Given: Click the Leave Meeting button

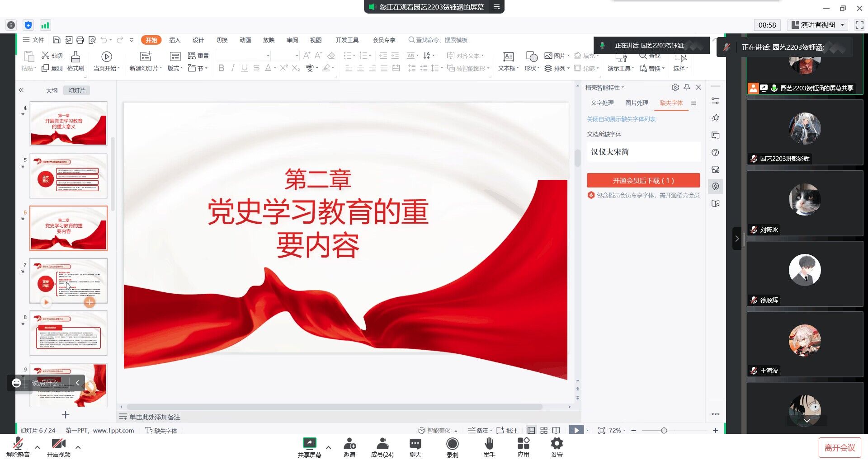Looking at the screenshot, I should point(840,447).
